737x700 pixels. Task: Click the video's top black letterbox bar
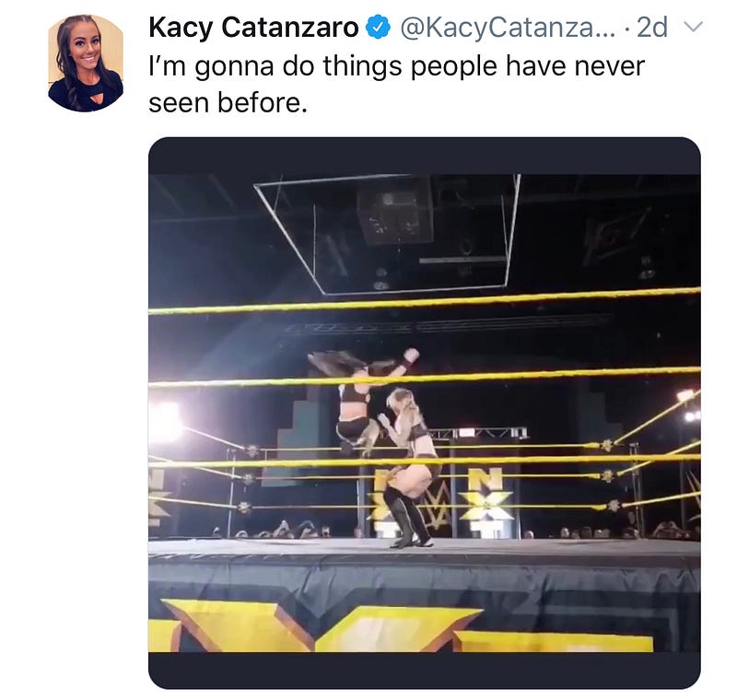click(x=424, y=156)
